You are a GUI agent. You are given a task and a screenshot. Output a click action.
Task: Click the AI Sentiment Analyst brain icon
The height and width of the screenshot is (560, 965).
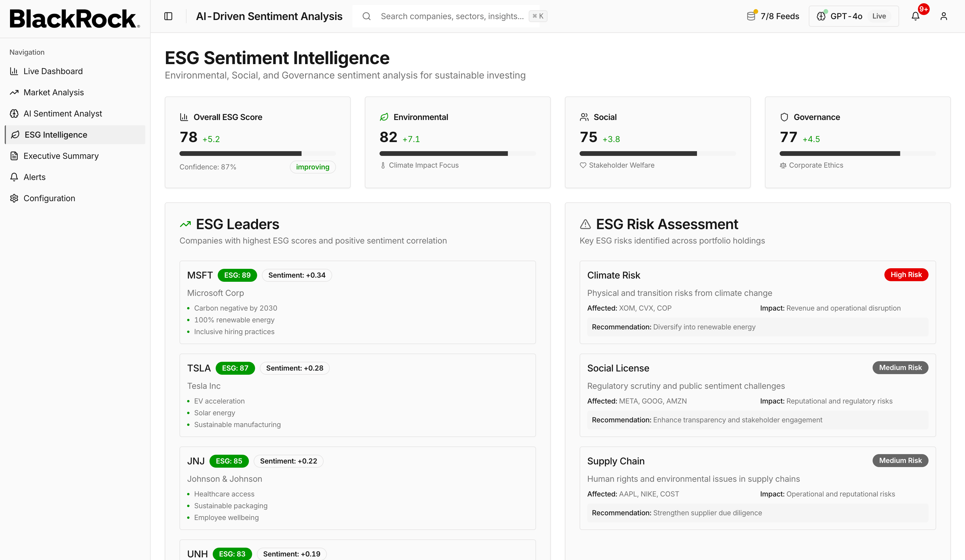click(14, 114)
